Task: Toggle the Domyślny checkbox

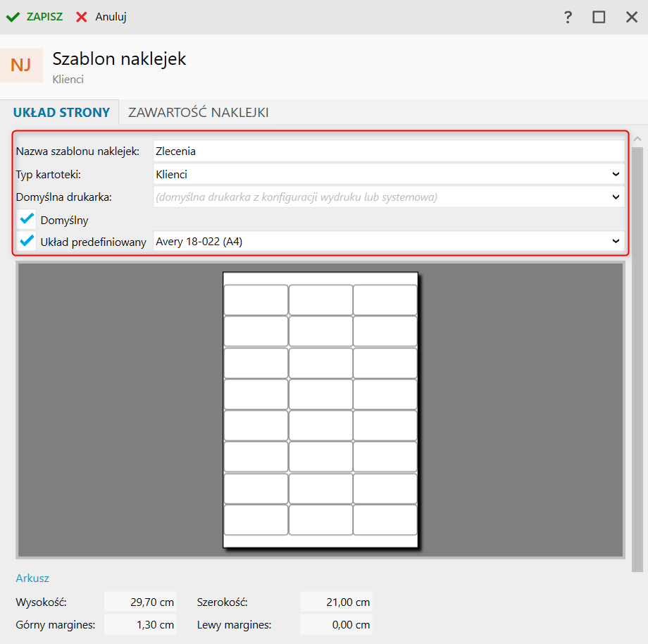Action: 27,220
